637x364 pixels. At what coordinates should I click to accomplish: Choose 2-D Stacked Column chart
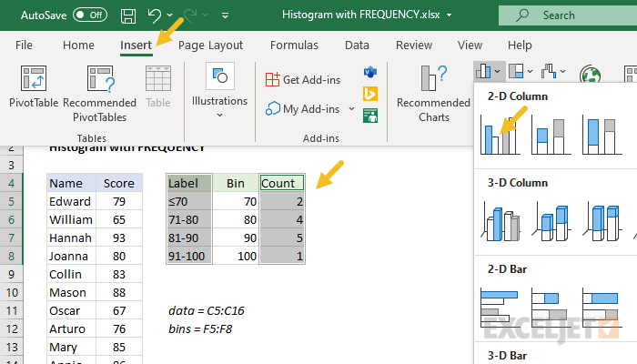click(x=551, y=135)
